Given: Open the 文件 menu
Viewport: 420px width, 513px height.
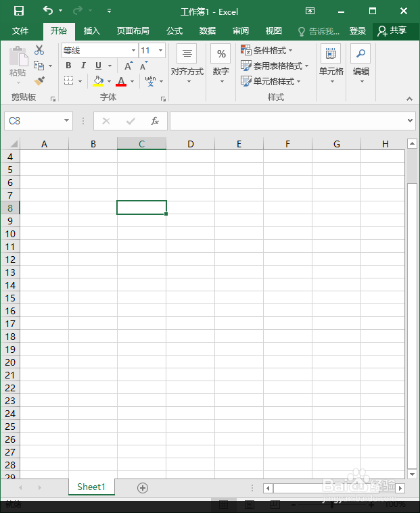Looking at the screenshot, I should point(20,31).
